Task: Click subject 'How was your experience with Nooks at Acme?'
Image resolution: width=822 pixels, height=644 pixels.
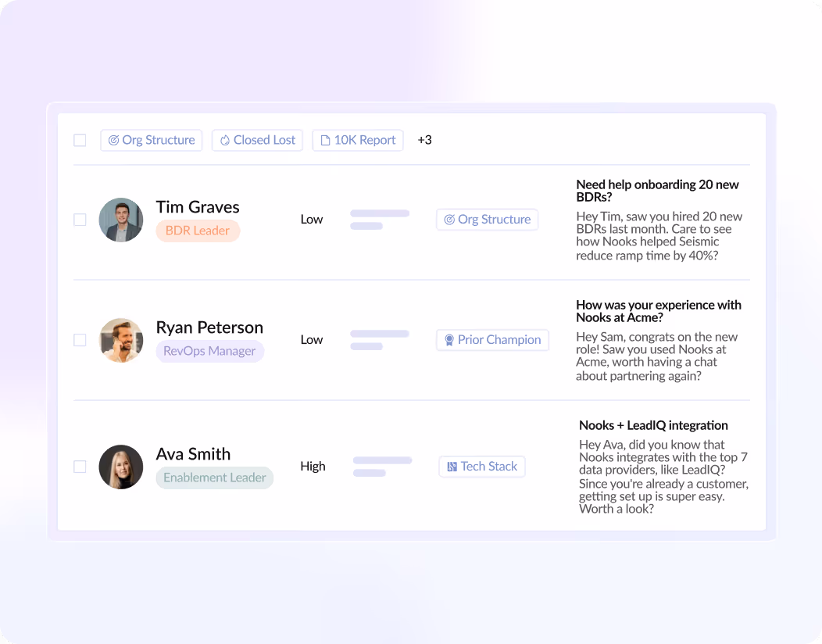Action: pos(659,312)
